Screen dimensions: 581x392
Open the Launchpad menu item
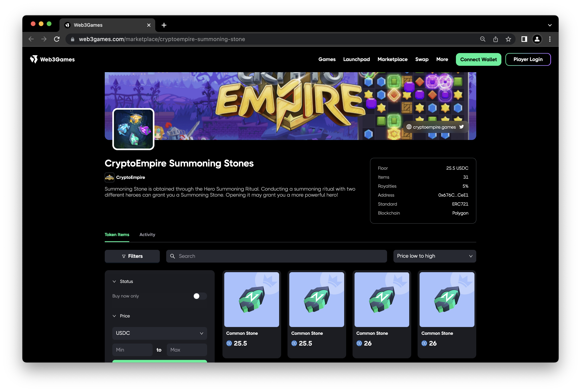click(x=356, y=59)
